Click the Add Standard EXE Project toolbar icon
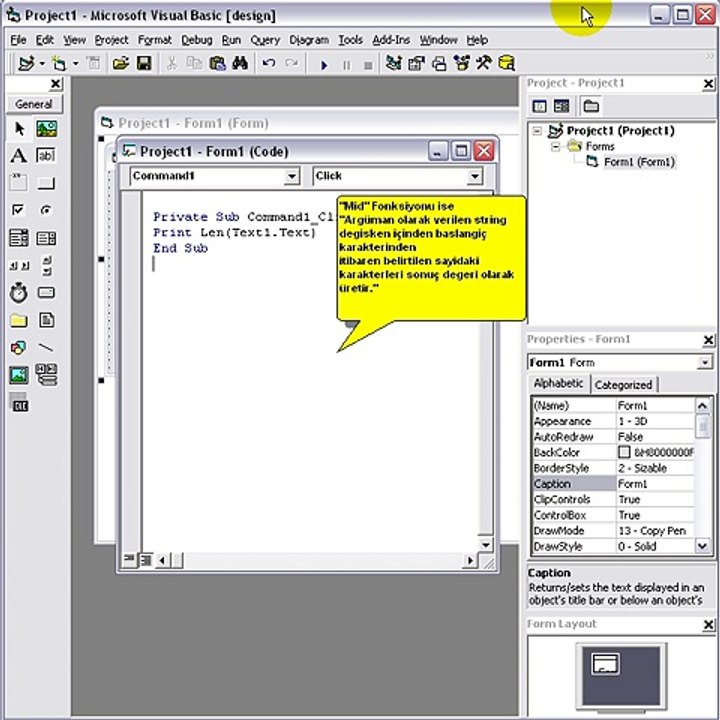Screen dimensions: 720x720 (26, 63)
